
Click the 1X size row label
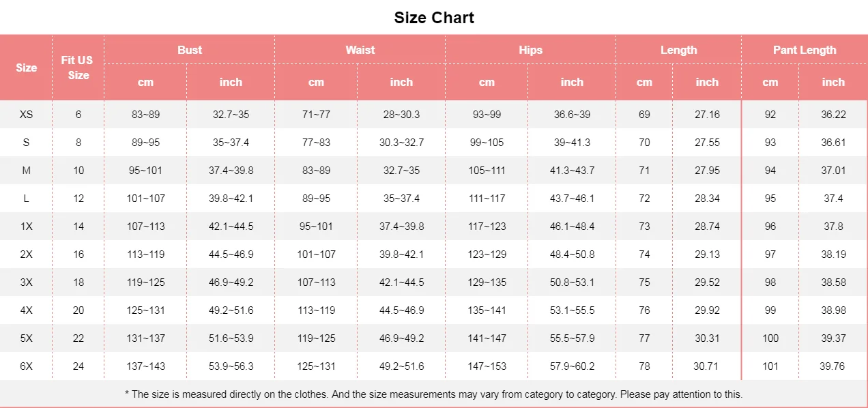coord(26,227)
